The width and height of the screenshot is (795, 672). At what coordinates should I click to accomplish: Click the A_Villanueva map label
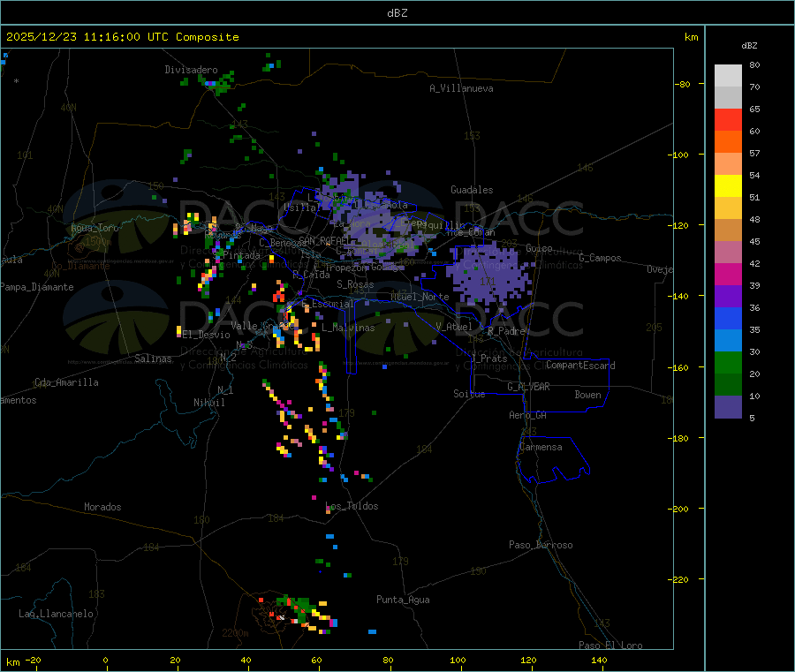461,88
